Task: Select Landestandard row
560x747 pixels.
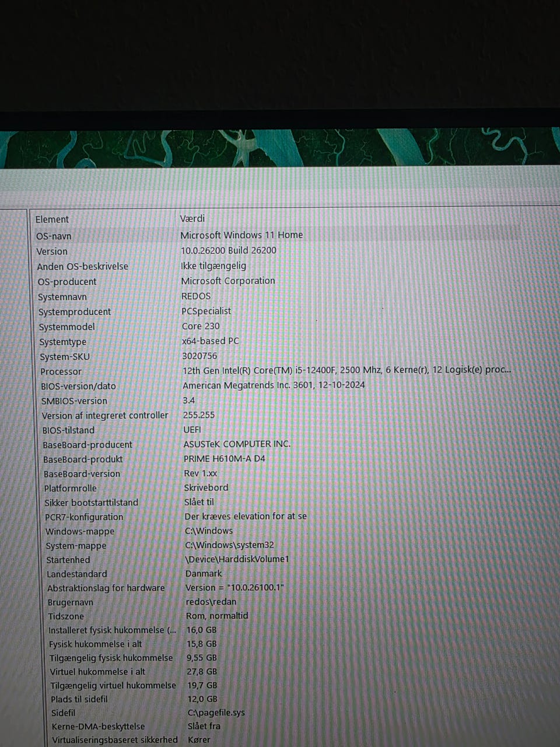Action: click(77, 574)
